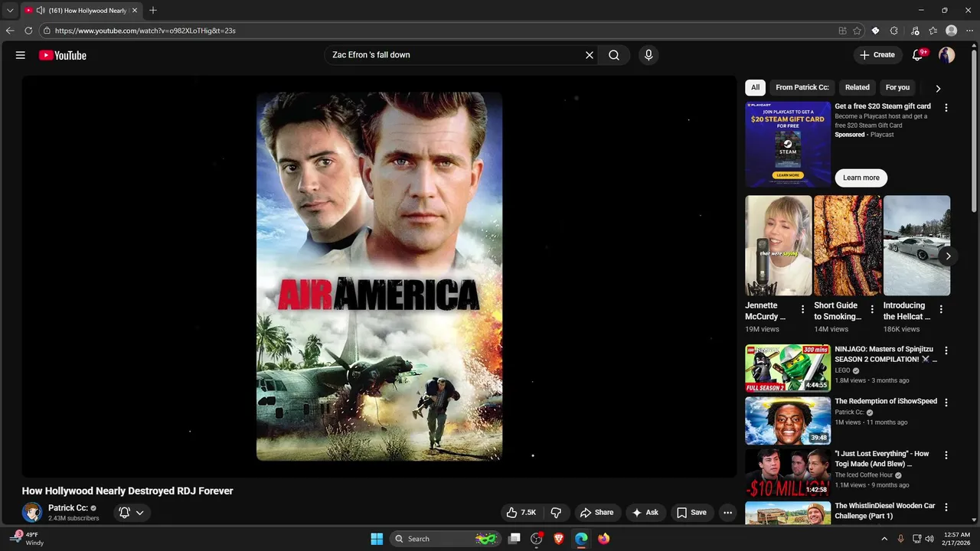Show hidden system tray icons chevron
Viewport: 980px width, 551px height.
pos(884,539)
